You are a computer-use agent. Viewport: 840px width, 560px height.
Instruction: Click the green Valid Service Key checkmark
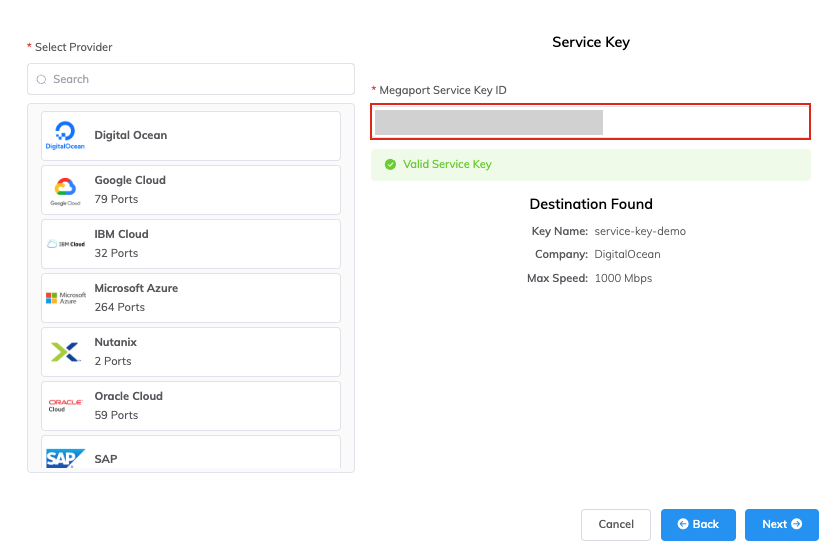click(x=390, y=164)
